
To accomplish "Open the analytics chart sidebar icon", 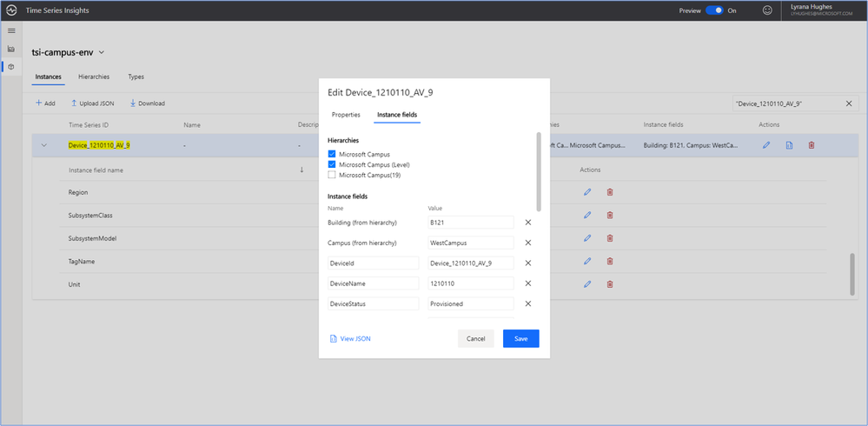I will (11, 49).
